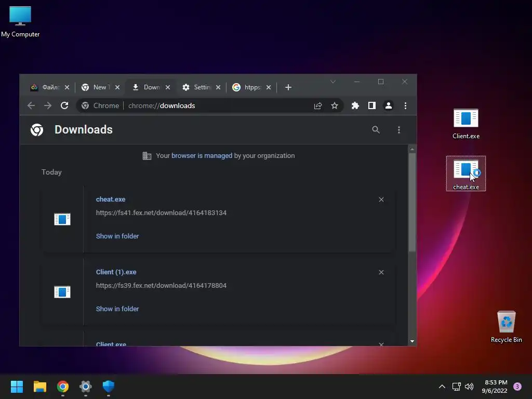Screen dimensions: 532x399
Task: Open the tab search chevron
Action: pos(333,82)
